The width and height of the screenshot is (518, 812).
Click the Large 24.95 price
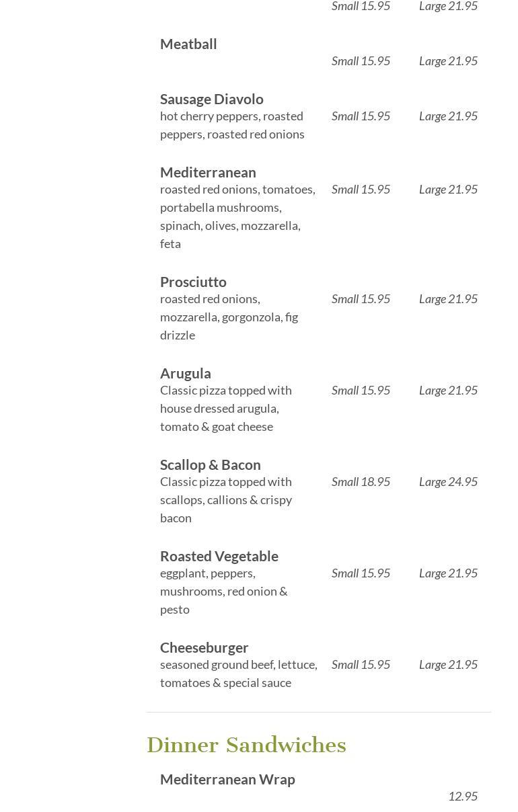click(448, 481)
